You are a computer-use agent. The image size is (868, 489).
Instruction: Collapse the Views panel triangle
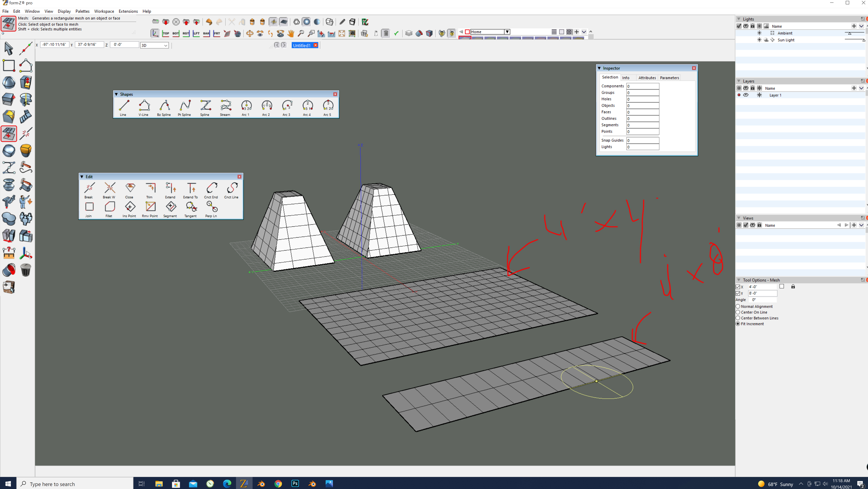click(739, 218)
